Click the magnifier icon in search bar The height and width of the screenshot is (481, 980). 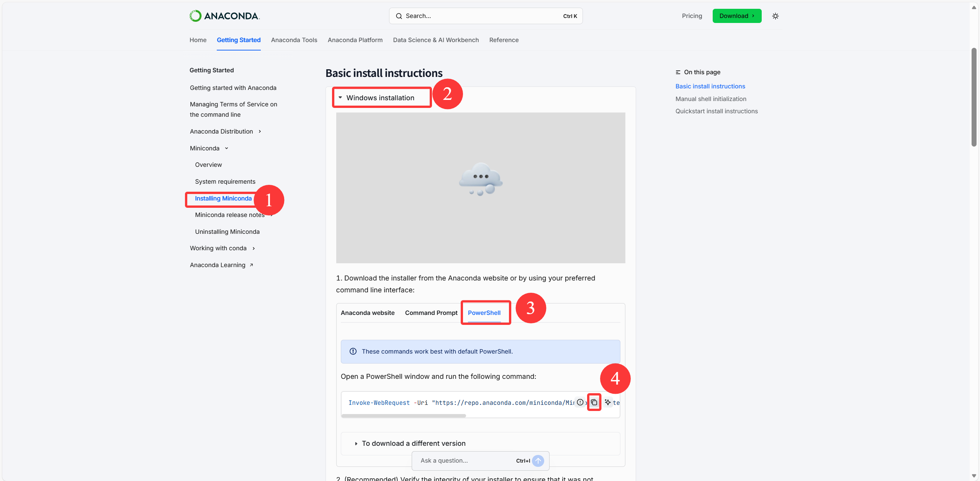pos(399,16)
